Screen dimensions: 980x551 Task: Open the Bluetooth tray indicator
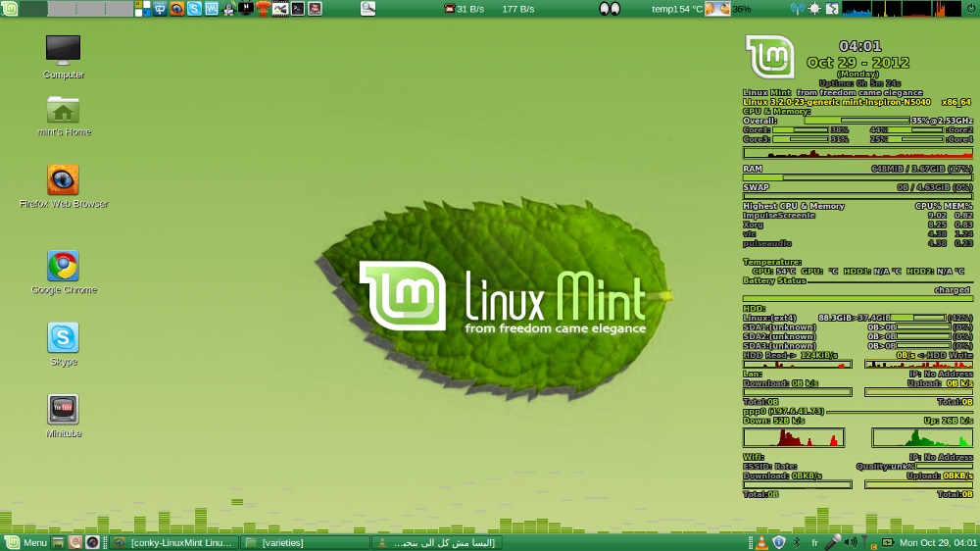(x=796, y=542)
